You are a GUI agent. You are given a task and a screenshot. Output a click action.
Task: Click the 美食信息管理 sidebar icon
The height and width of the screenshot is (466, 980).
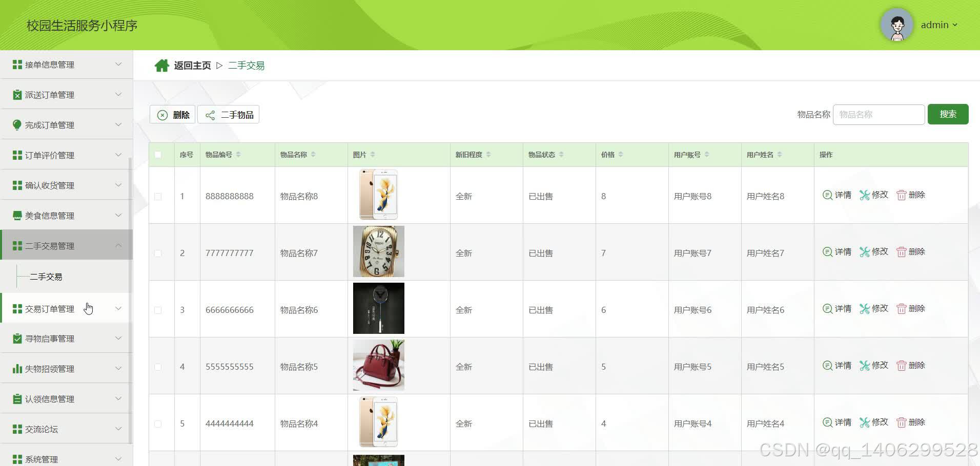17,216
